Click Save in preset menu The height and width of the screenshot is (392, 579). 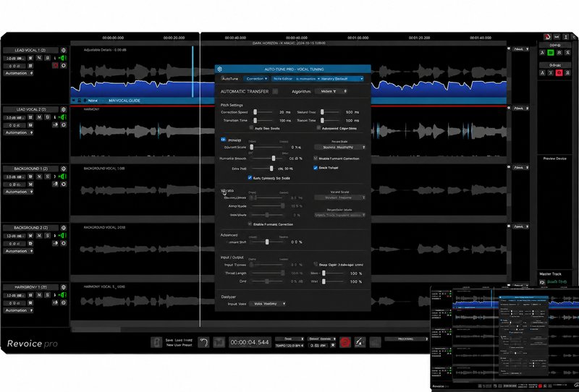click(169, 340)
